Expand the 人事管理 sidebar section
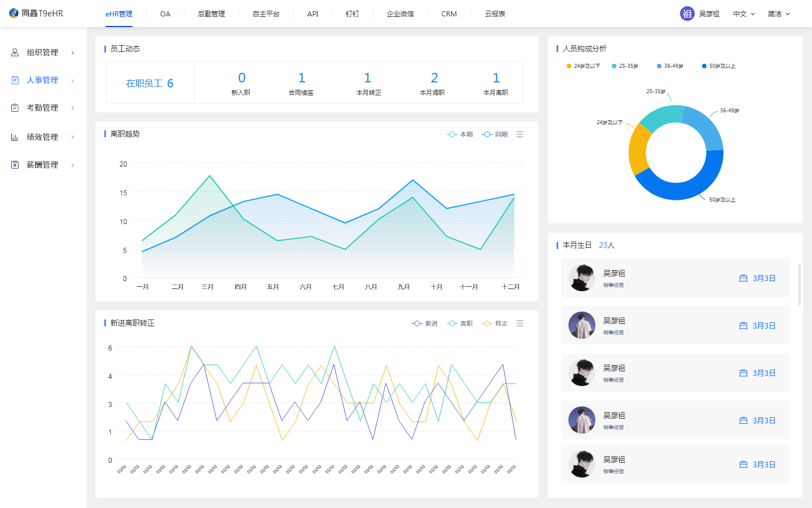This screenshot has height=508, width=812. tap(72, 80)
